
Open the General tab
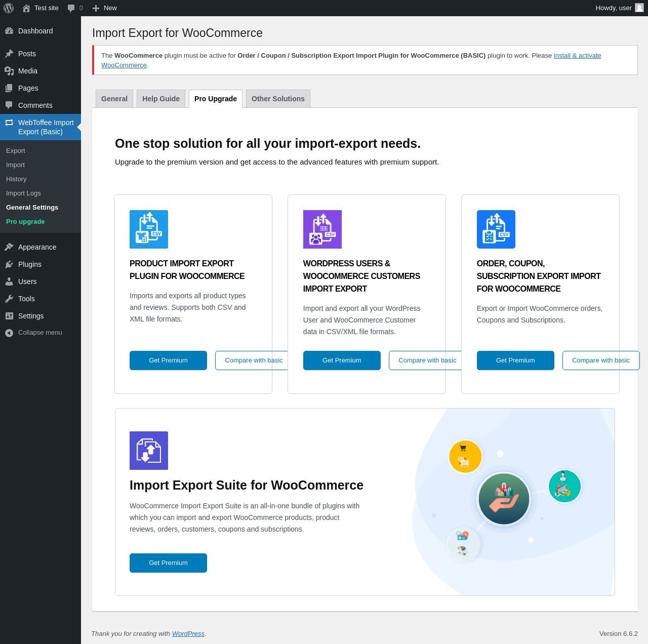point(114,99)
